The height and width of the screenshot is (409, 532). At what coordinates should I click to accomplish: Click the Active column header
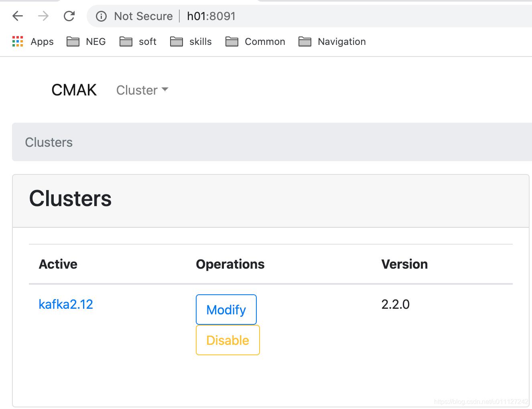tap(58, 264)
